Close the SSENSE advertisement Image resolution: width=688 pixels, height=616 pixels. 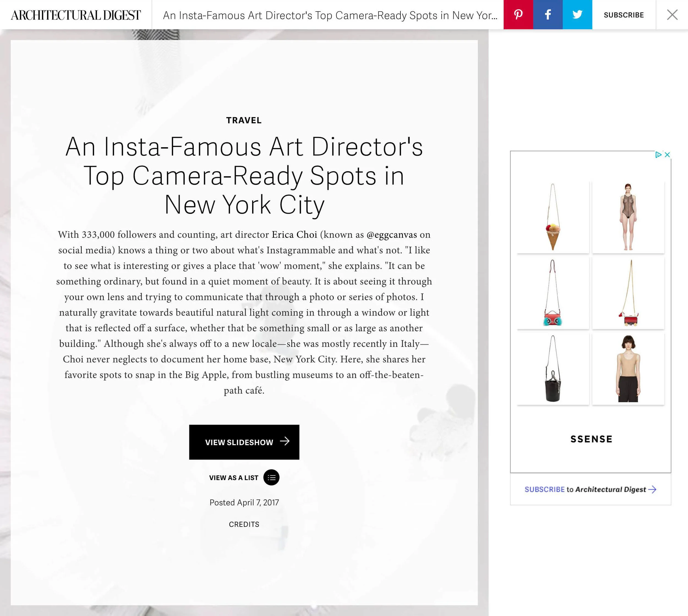click(667, 155)
